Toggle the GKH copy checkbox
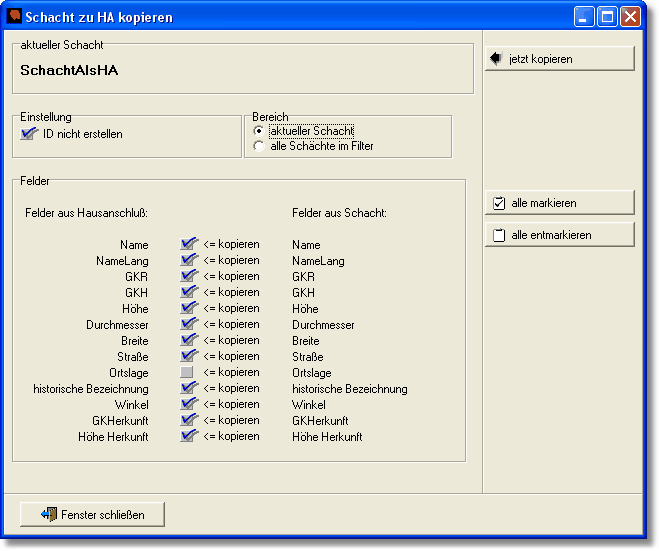659x551 pixels. click(x=188, y=292)
